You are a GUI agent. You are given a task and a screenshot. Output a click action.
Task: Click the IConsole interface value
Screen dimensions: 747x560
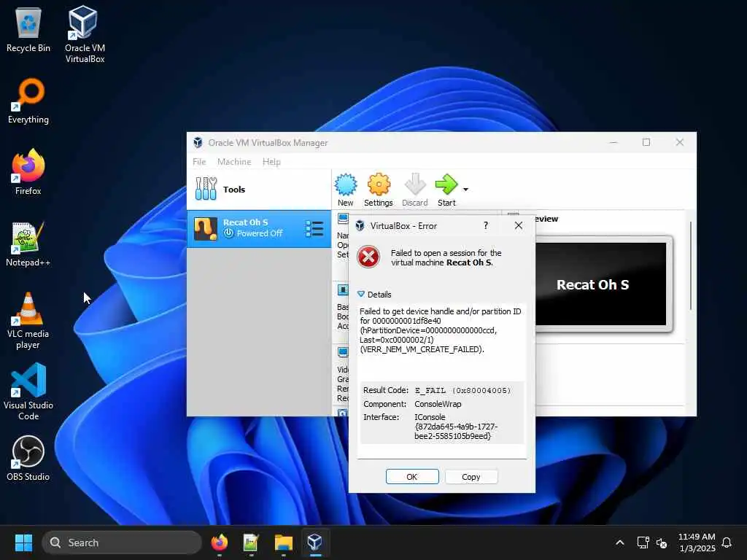pyautogui.click(x=455, y=427)
